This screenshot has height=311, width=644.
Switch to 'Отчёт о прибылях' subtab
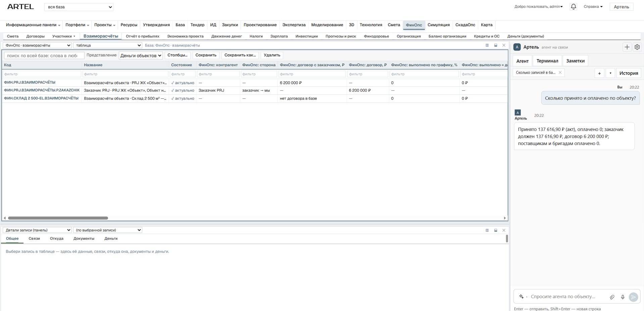(143, 36)
